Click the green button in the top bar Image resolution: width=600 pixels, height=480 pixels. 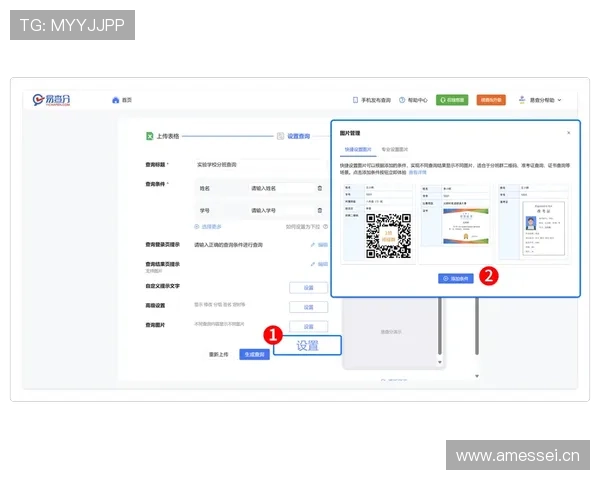[452, 100]
